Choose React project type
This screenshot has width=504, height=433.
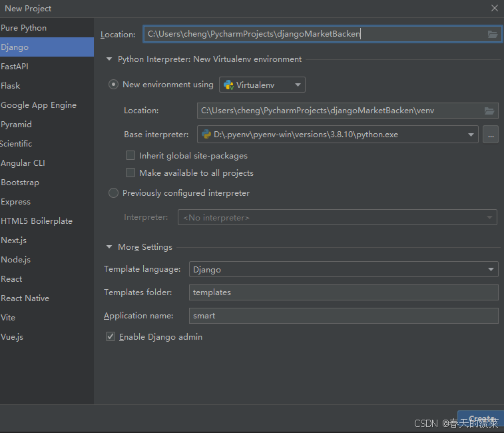click(x=47, y=278)
